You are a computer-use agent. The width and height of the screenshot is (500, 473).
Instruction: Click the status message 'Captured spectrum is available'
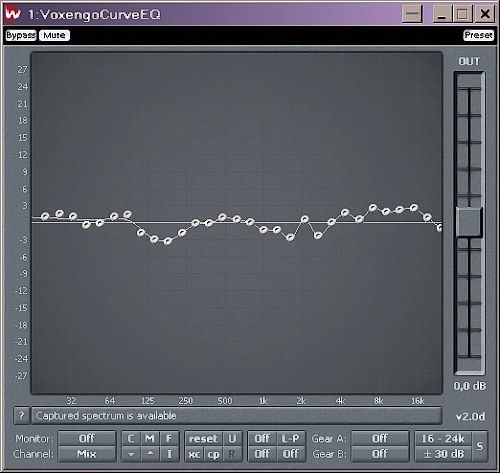(106, 416)
